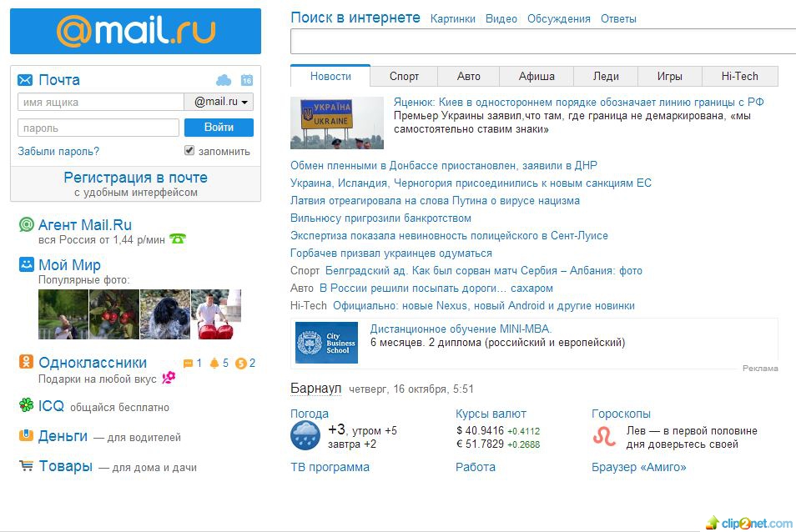The width and height of the screenshot is (796, 532).
Task: Click the Одноклассники coin icon
Action: (x=240, y=363)
